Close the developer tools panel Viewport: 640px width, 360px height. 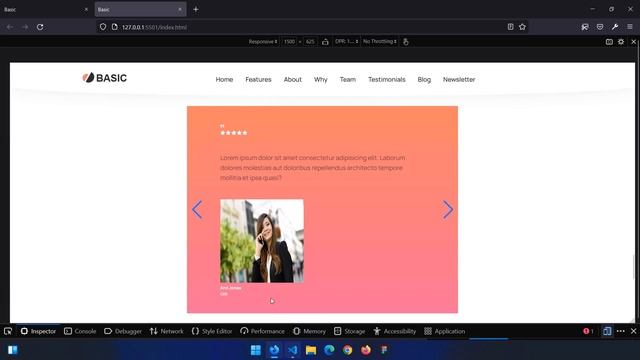point(633,331)
